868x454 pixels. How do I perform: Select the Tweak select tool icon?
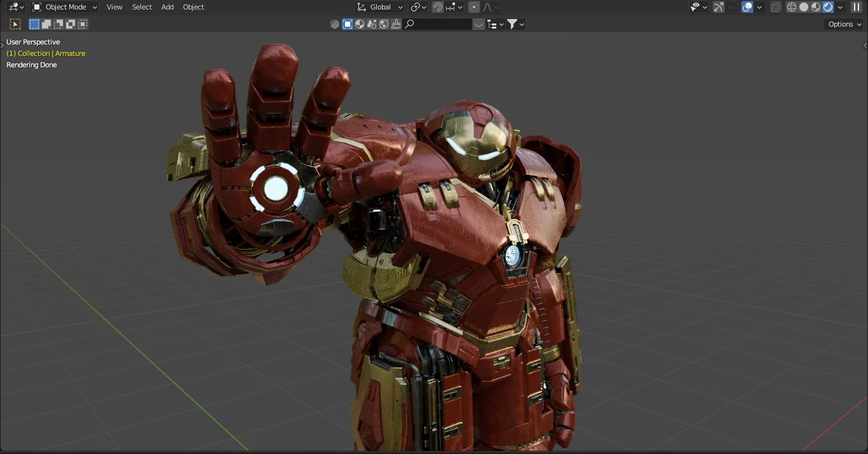pyautogui.click(x=15, y=24)
